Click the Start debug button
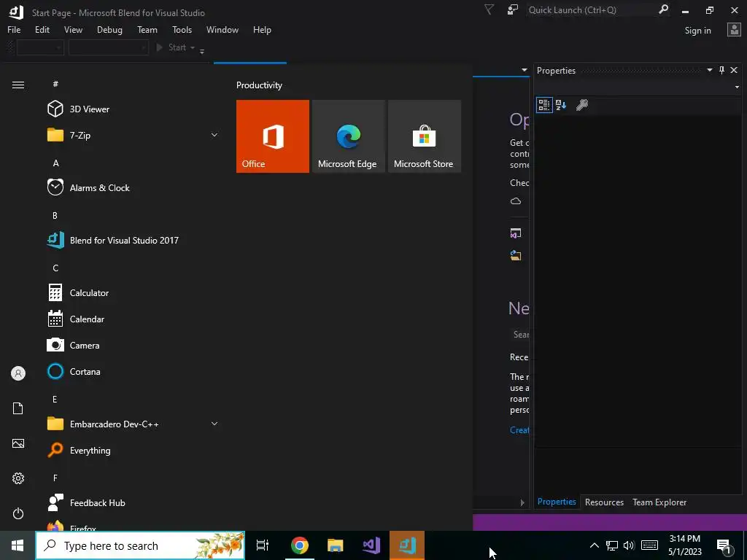The height and width of the screenshot is (560, 747). 172,47
